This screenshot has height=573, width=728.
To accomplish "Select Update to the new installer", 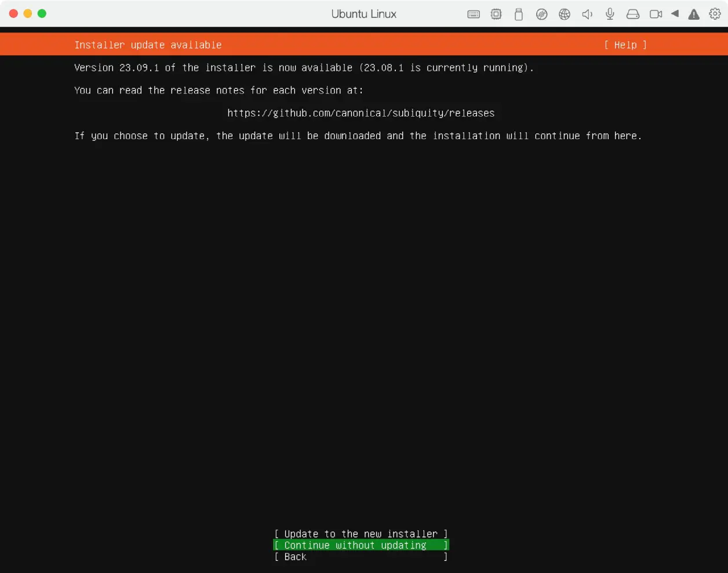I will [361, 534].
